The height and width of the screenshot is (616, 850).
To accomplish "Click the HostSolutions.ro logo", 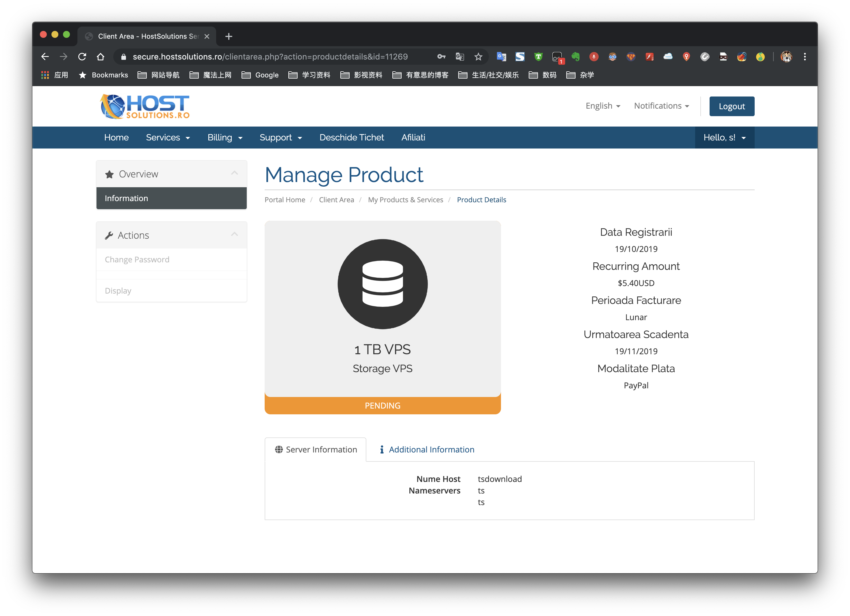I will tap(145, 106).
